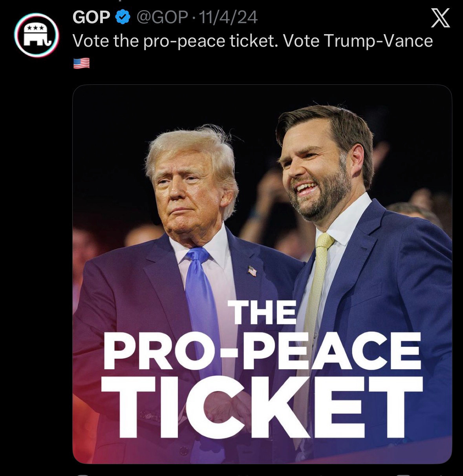Open the GOP elephant profile avatar
This screenshot has width=463, height=476.
click(37, 35)
